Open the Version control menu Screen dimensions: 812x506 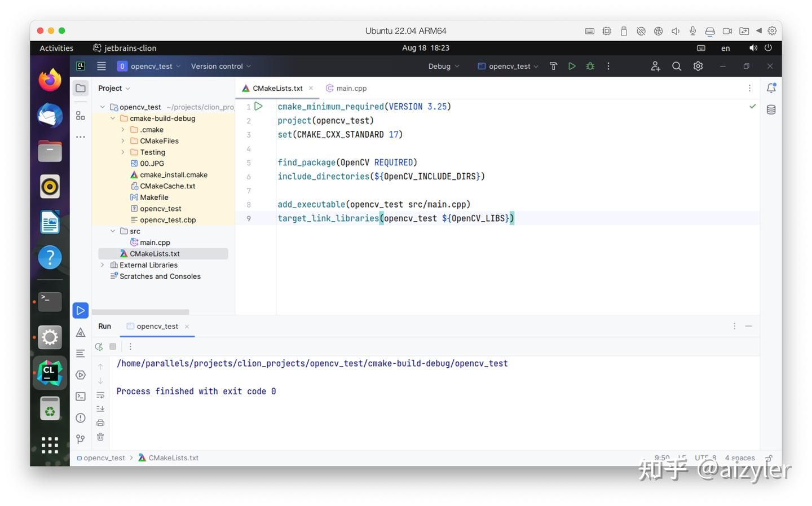click(x=220, y=66)
